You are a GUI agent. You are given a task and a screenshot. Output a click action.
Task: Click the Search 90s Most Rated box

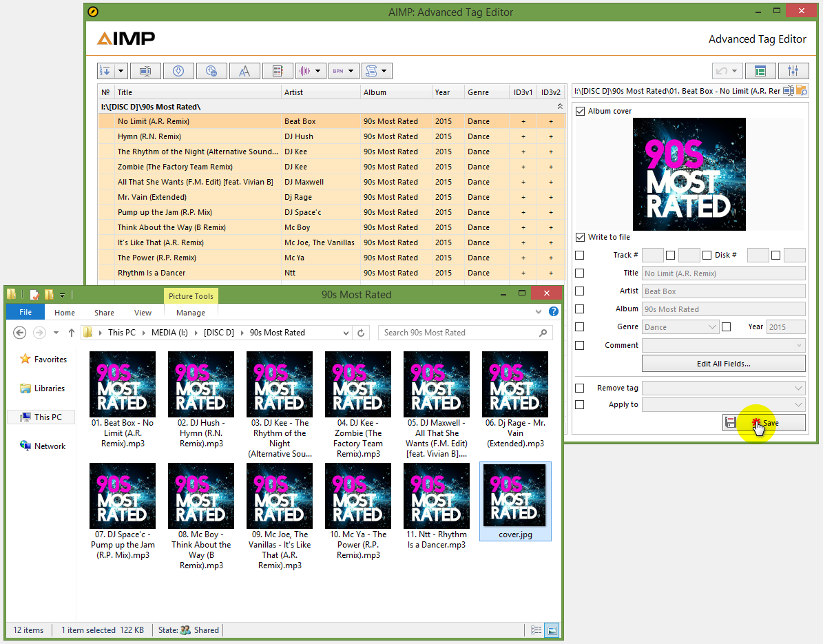point(465,333)
